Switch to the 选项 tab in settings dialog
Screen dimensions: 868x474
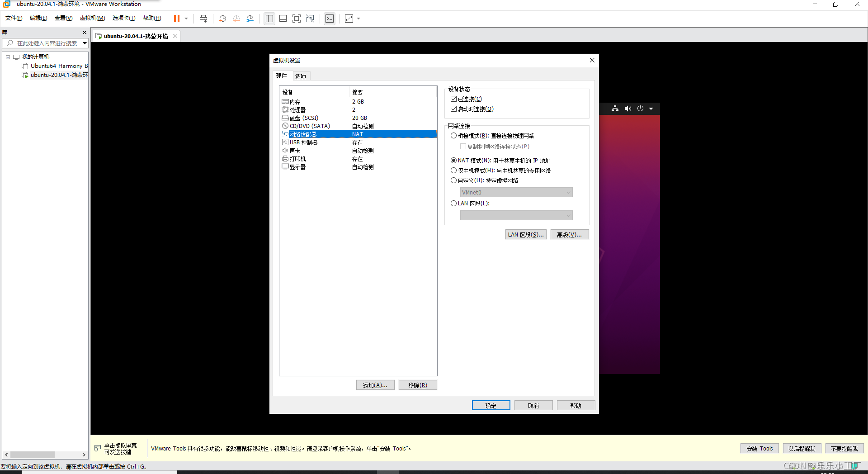[x=301, y=76]
